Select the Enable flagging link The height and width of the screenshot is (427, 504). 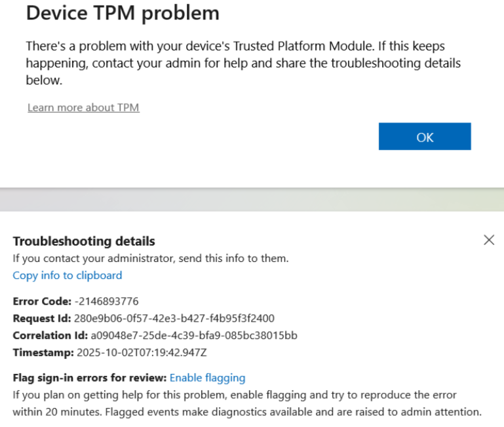(207, 378)
